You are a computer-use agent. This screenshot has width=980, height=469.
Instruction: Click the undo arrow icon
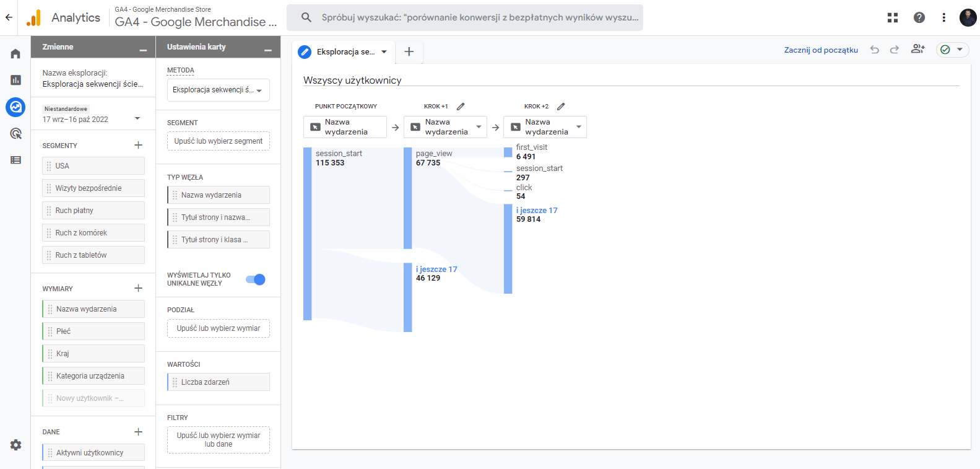point(874,50)
